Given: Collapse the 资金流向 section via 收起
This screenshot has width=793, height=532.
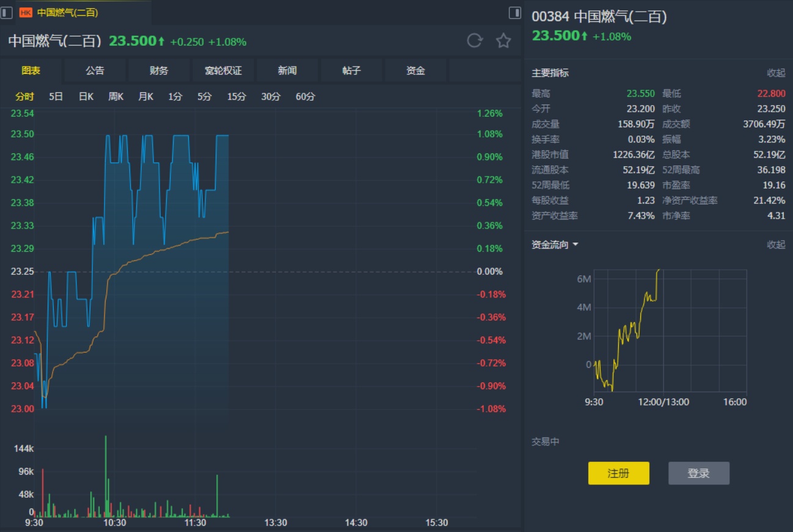Looking at the screenshot, I should pos(777,245).
